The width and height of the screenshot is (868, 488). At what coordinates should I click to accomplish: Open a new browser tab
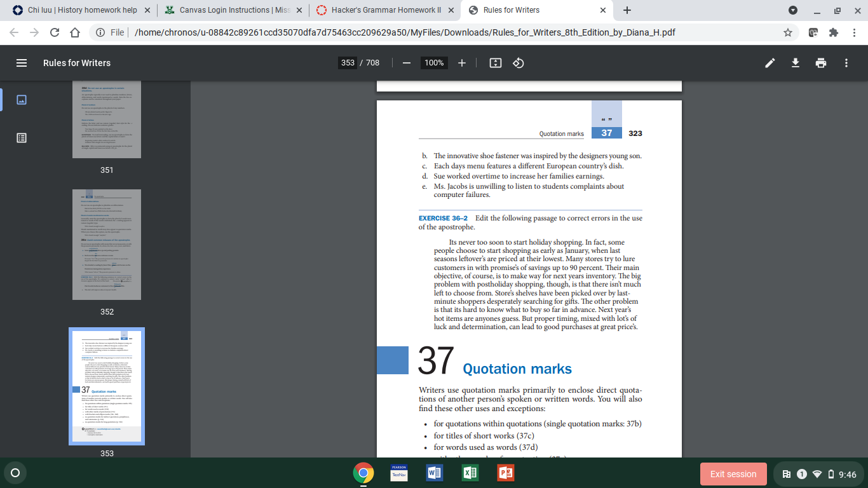point(627,10)
